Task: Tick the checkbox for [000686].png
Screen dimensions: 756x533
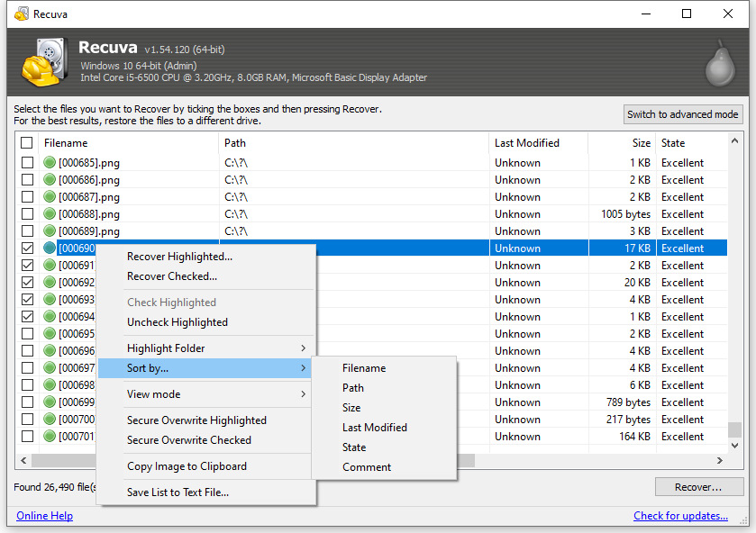Action: tap(27, 180)
